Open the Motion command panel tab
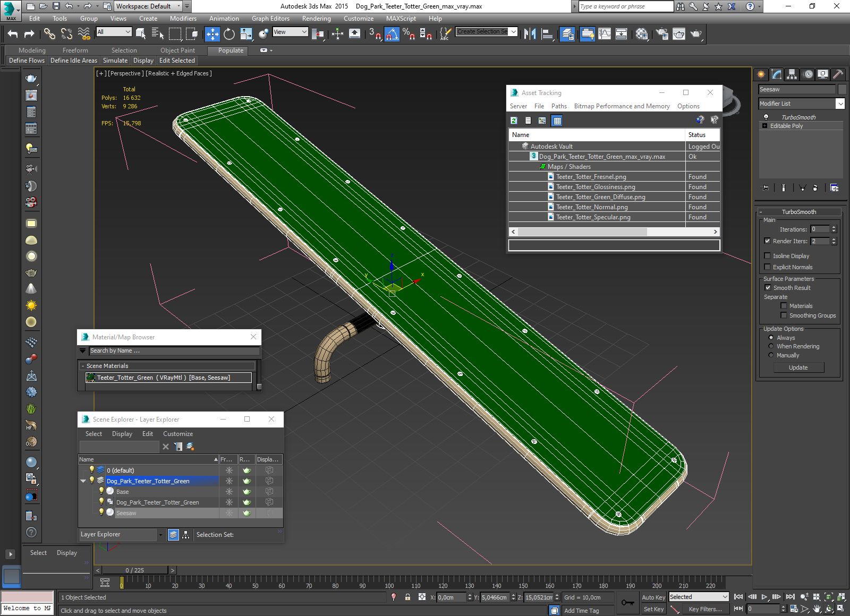This screenshot has height=616, width=850. [x=808, y=74]
